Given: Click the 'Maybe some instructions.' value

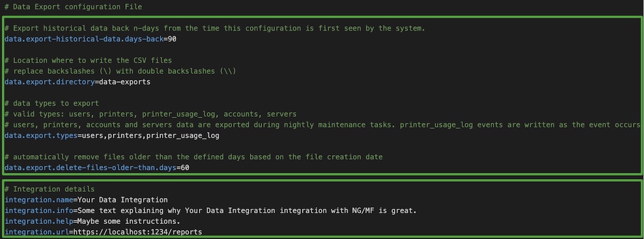Looking at the screenshot, I should coord(129,221).
